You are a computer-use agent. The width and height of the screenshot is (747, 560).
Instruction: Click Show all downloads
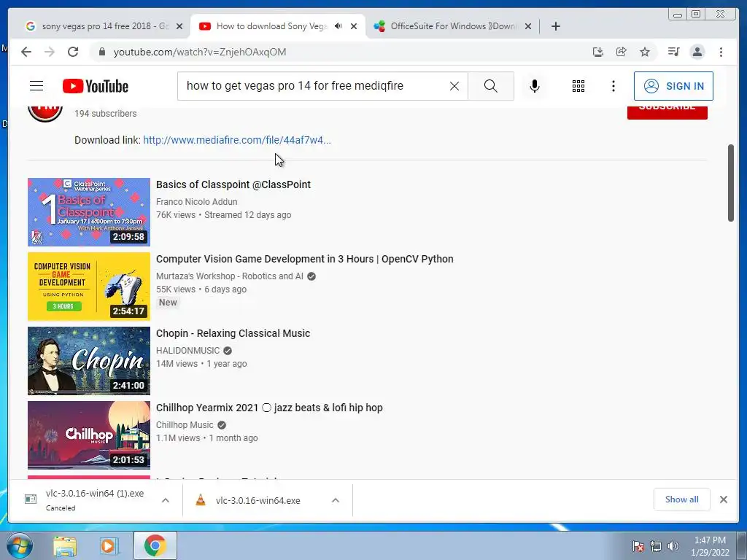(x=682, y=499)
